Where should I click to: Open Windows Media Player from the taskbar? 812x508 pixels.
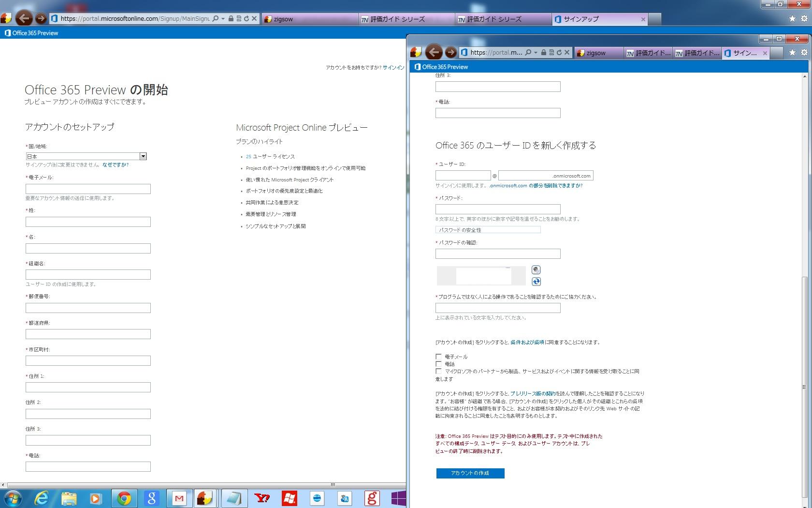point(96,498)
